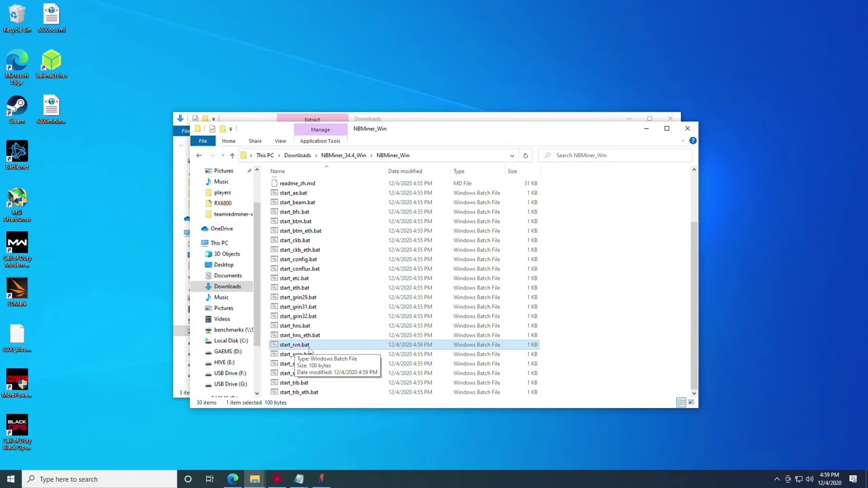The height and width of the screenshot is (488, 868).
Task: Open balenaEtcher desktop shortcut
Action: (x=52, y=64)
